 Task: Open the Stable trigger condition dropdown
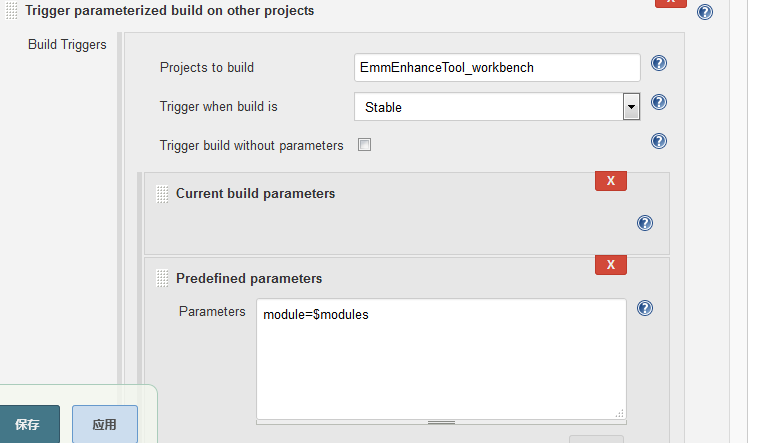pos(497,107)
